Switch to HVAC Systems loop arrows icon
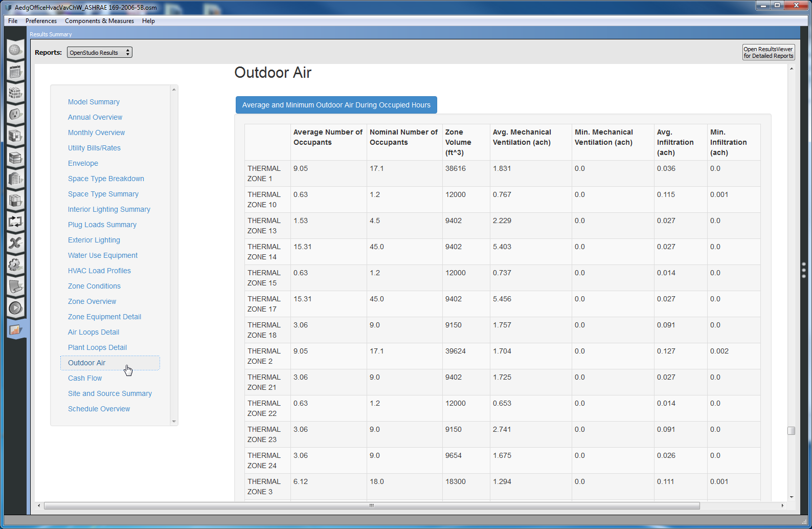 15,222
